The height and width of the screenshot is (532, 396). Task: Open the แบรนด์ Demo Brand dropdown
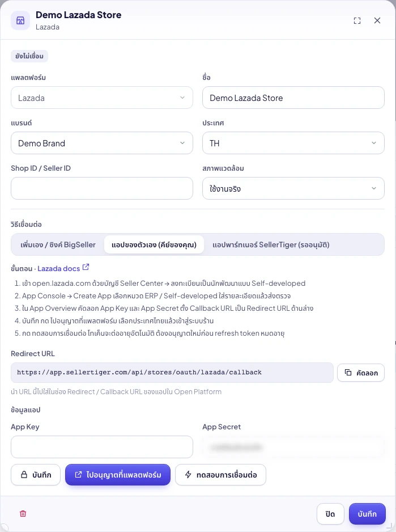102,143
